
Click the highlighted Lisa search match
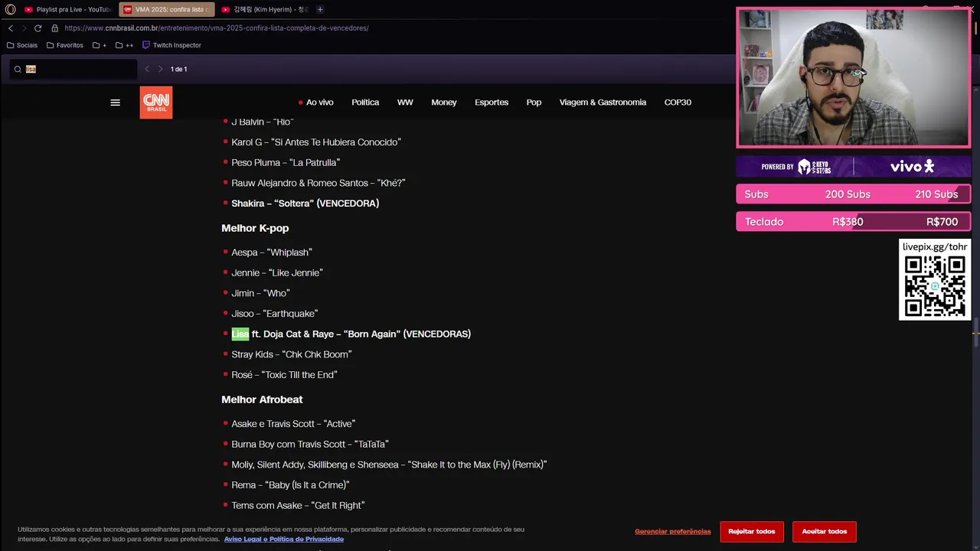click(240, 334)
